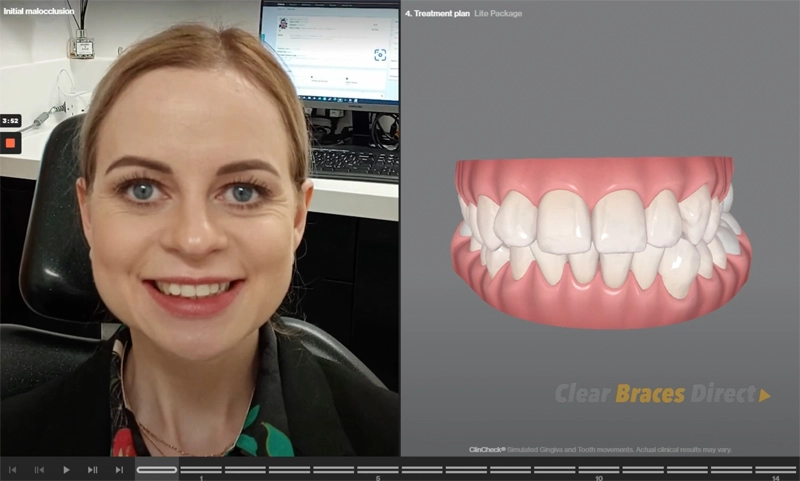Image resolution: width=800 pixels, height=481 pixels.
Task: Click the 'Lite Package' label
Action: coord(498,13)
